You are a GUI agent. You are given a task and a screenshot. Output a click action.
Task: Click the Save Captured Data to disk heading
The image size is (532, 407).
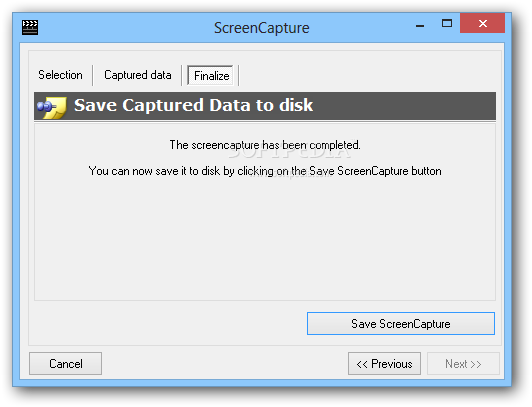[x=193, y=105]
